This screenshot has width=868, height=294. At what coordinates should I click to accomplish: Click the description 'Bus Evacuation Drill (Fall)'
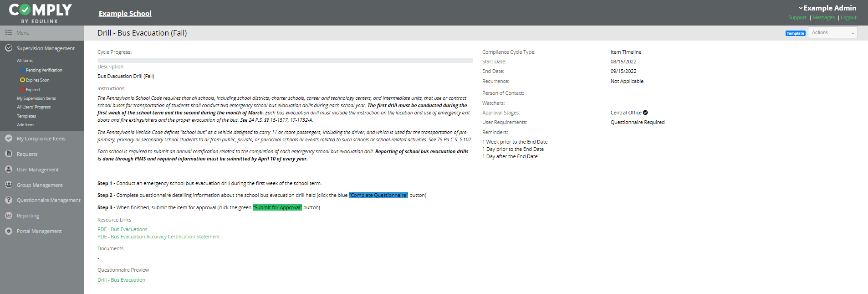(126, 76)
